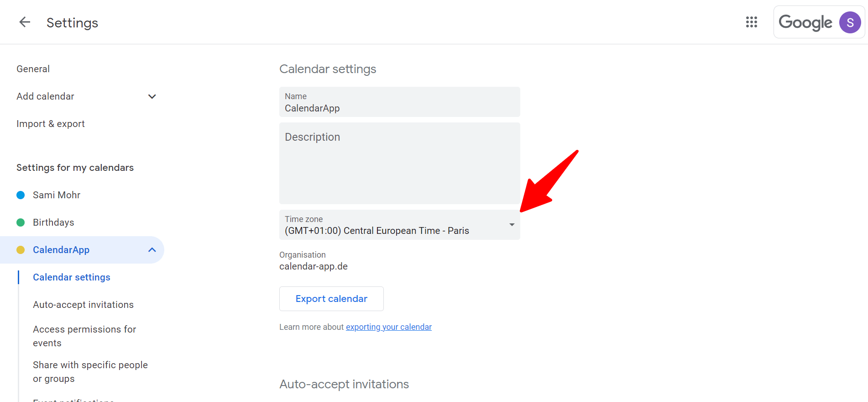
Task: Click the Google logo
Action: [805, 22]
